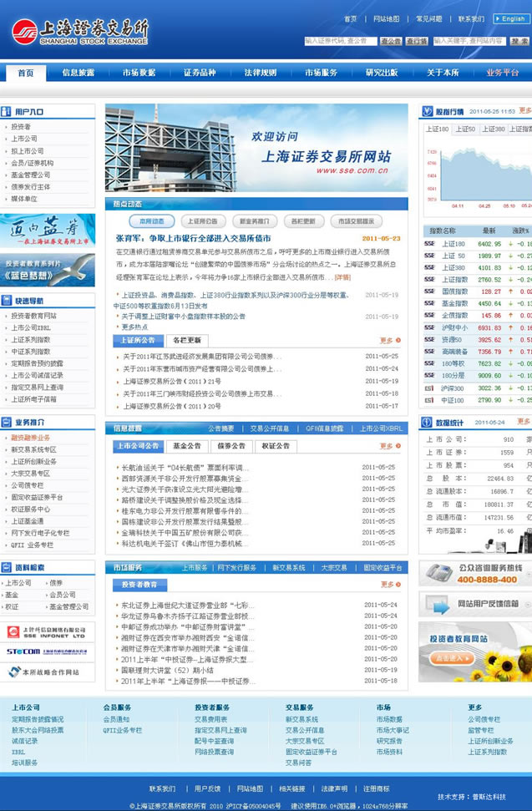Click the welcome banner with exchange building

pyautogui.click(x=256, y=148)
